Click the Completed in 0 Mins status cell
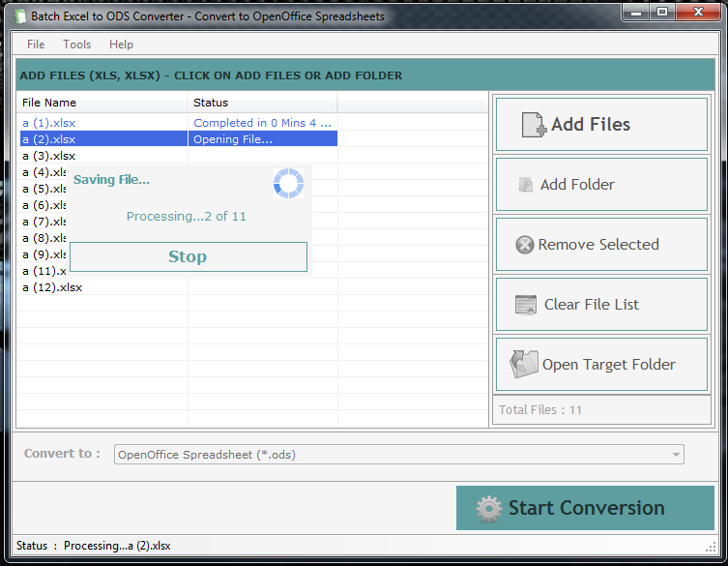 [262, 123]
